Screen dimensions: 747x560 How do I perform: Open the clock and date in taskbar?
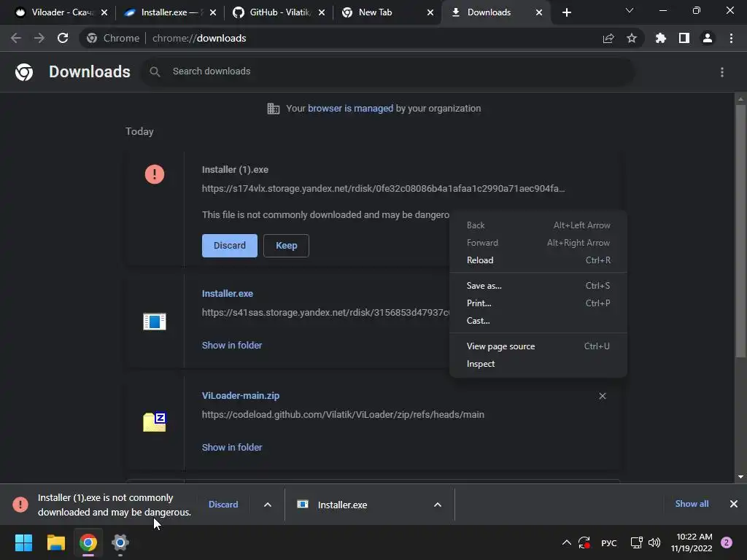(x=692, y=542)
